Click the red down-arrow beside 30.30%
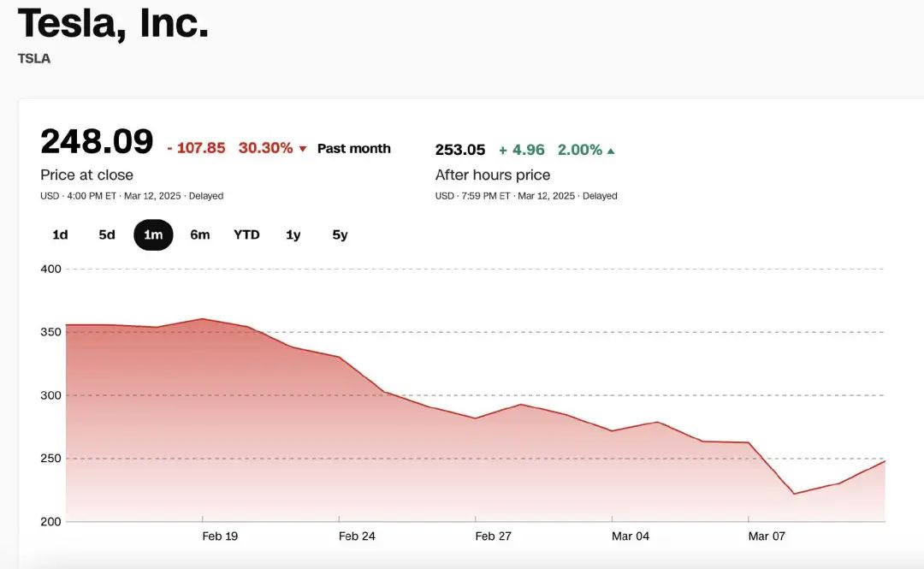 tap(302, 149)
